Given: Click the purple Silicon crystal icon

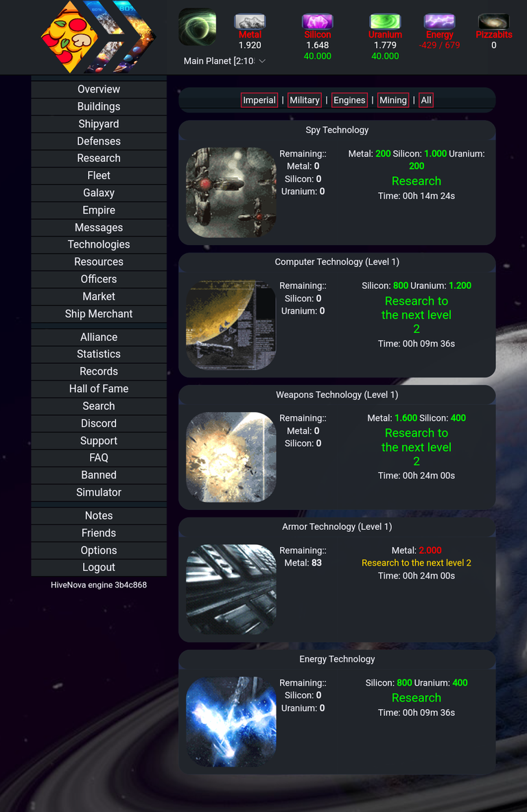Looking at the screenshot, I should click(317, 21).
